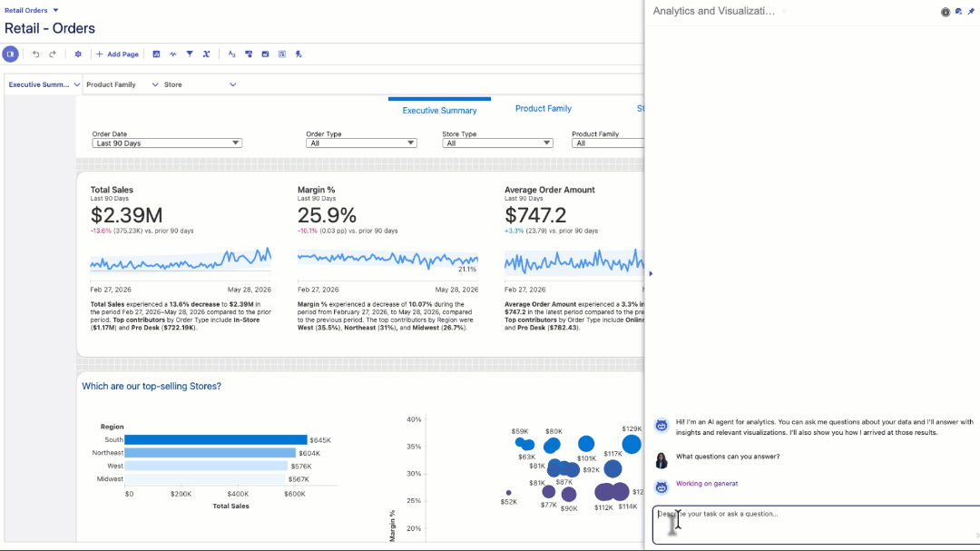
Task: Select the Northeast region bar
Action: point(210,453)
